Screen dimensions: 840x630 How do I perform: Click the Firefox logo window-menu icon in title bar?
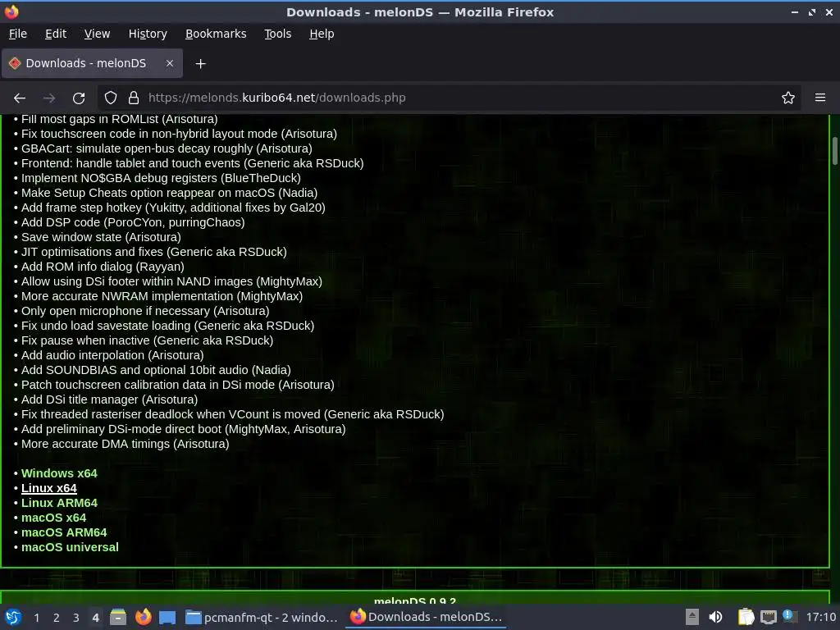(11, 11)
